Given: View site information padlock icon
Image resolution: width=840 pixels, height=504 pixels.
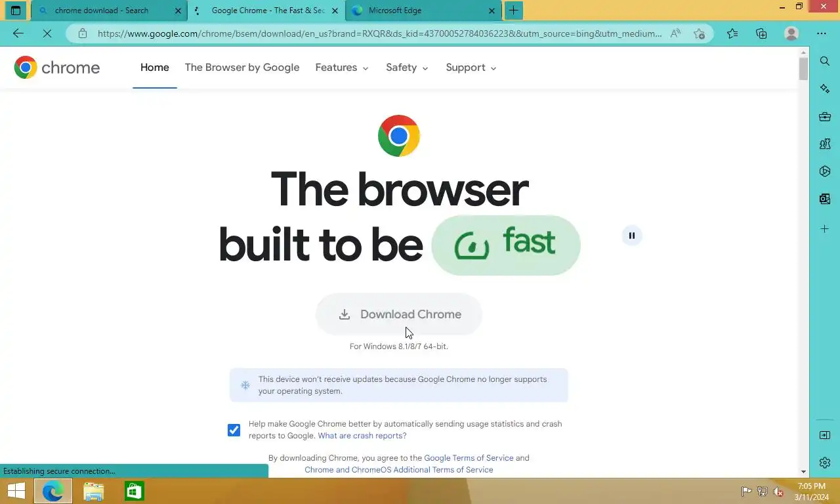Looking at the screenshot, I should tap(82, 33).
